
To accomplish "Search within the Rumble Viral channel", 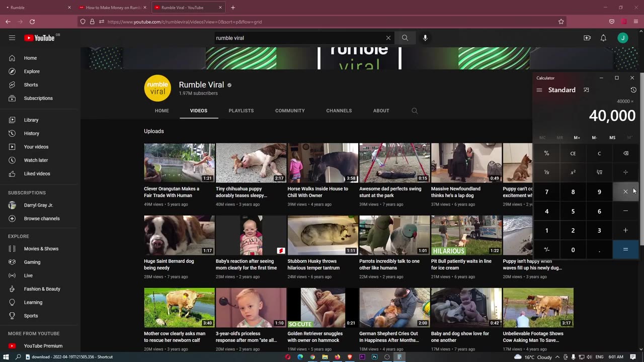I will (x=415, y=111).
